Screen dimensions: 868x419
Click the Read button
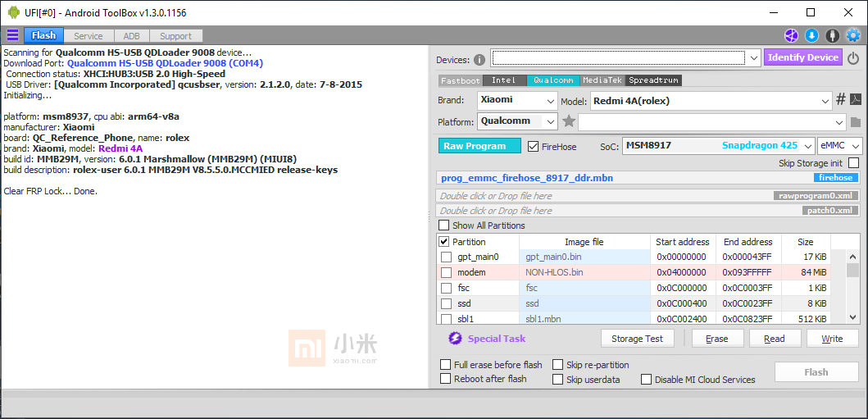[x=775, y=339]
